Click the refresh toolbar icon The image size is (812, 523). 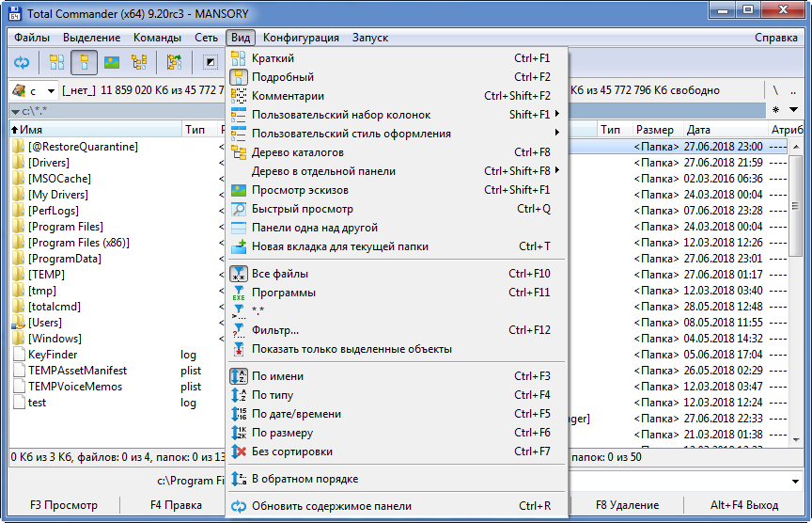click(22, 63)
